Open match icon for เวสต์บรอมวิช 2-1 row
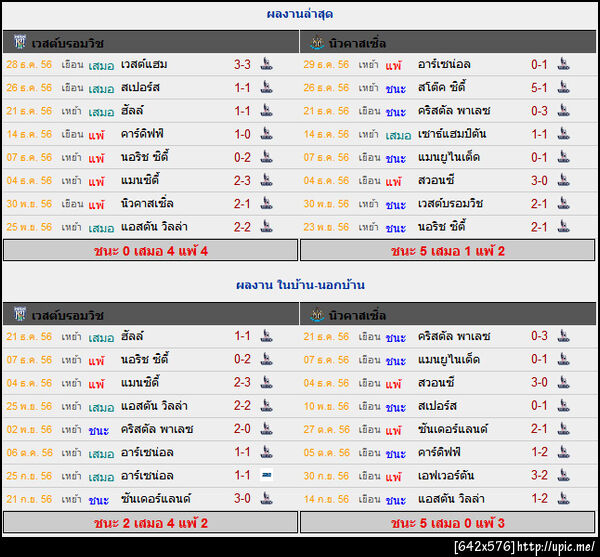This screenshot has height=557, width=600. click(563, 203)
